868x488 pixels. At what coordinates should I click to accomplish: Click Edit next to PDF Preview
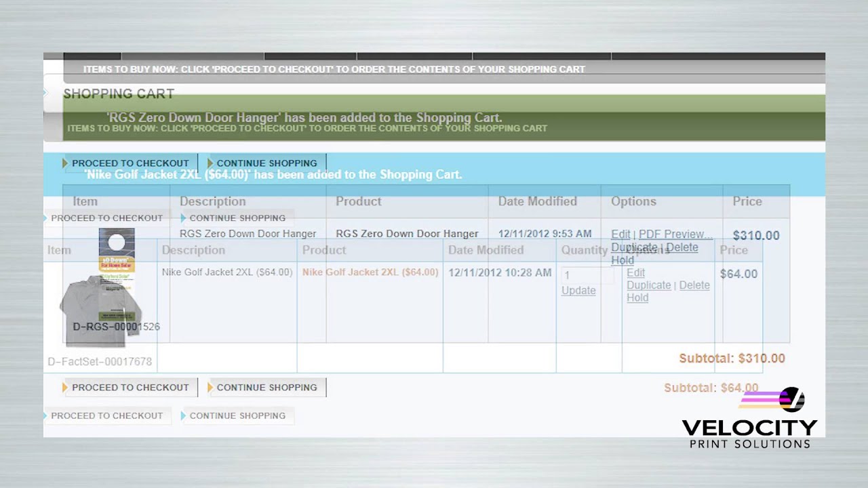point(620,235)
